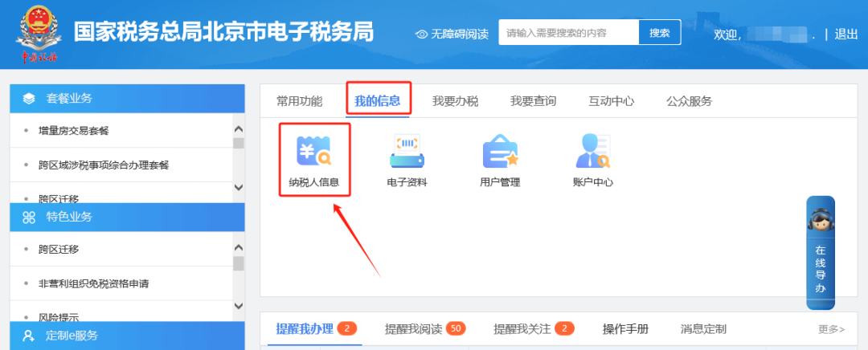Switch to the 我要办税 tab
The height and width of the screenshot is (350, 868).
[455, 101]
